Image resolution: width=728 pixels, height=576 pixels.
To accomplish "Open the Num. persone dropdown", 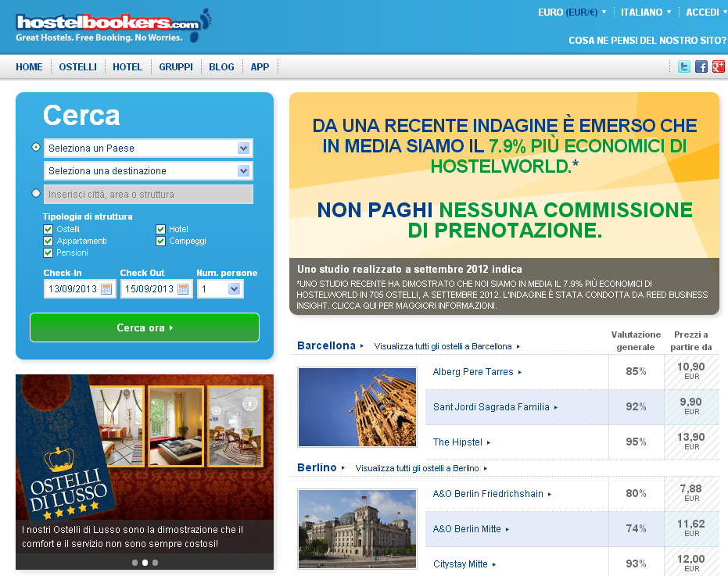I will pos(220,289).
